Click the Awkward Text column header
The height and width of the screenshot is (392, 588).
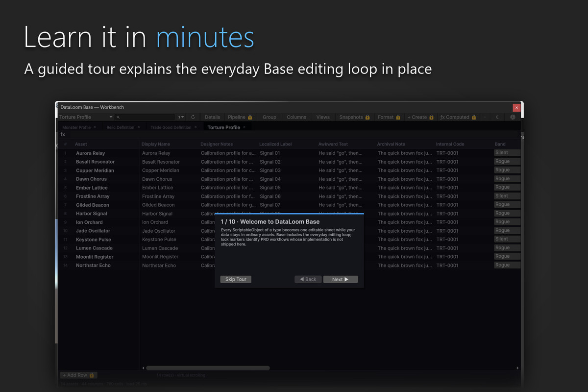point(333,144)
